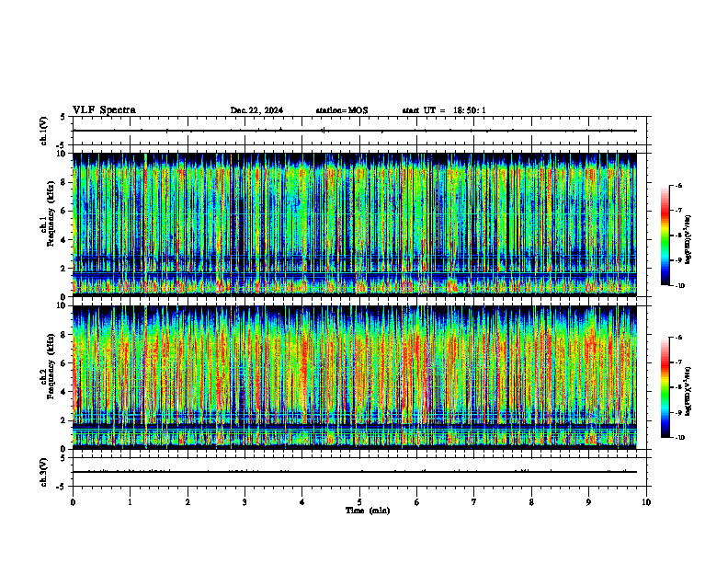Screen dimensions: 728x563
Task: Click the "-7" tick on ch.2 color bar
Action: (x=678, y=362)
